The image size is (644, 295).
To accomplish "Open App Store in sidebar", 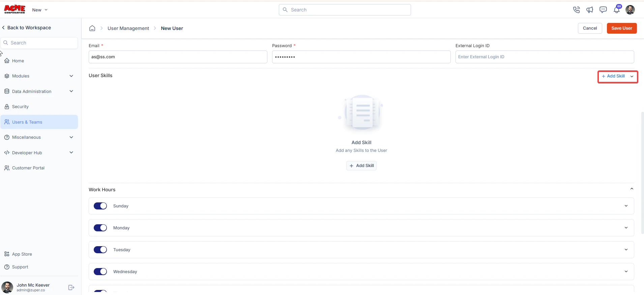I will click(39, 254).
